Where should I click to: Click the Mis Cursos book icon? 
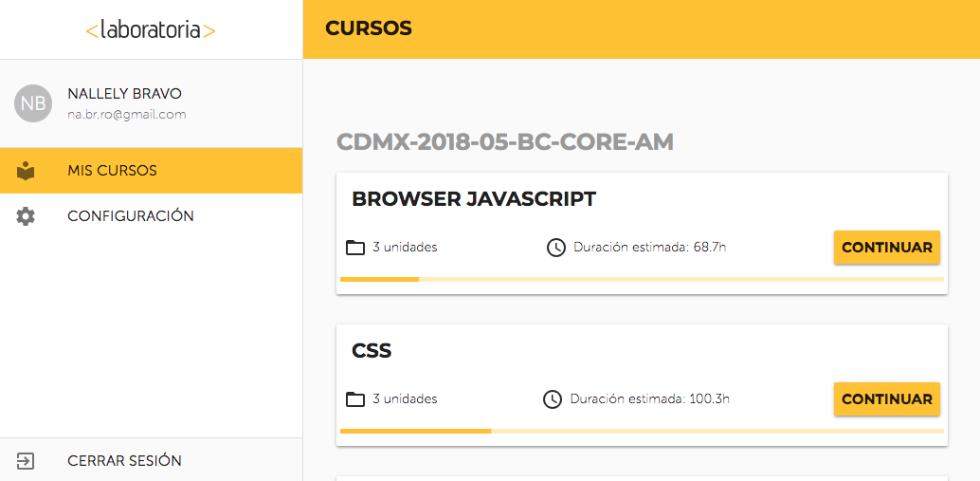click(26, 171)
